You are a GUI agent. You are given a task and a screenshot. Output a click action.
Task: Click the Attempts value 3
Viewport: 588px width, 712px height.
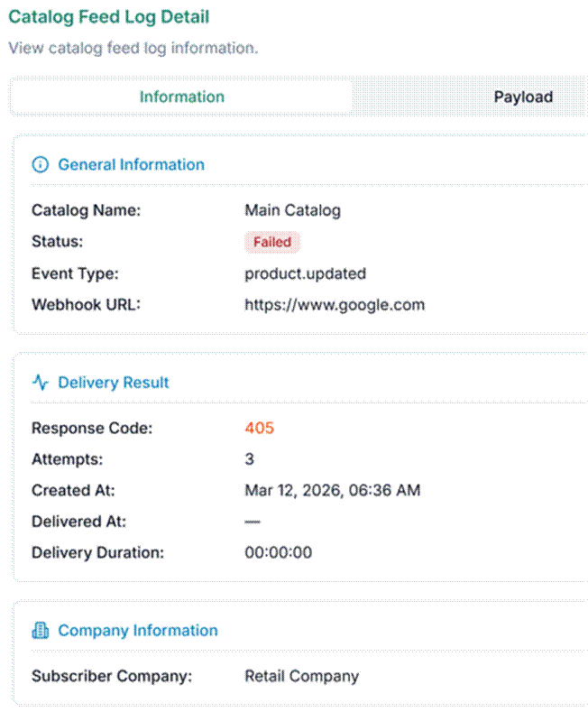pos(250,459)
